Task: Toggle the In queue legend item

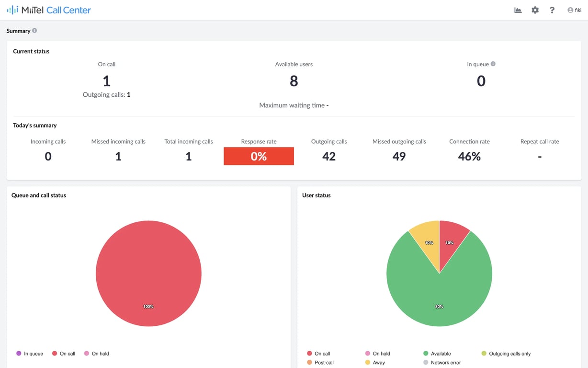Action: 30,354
